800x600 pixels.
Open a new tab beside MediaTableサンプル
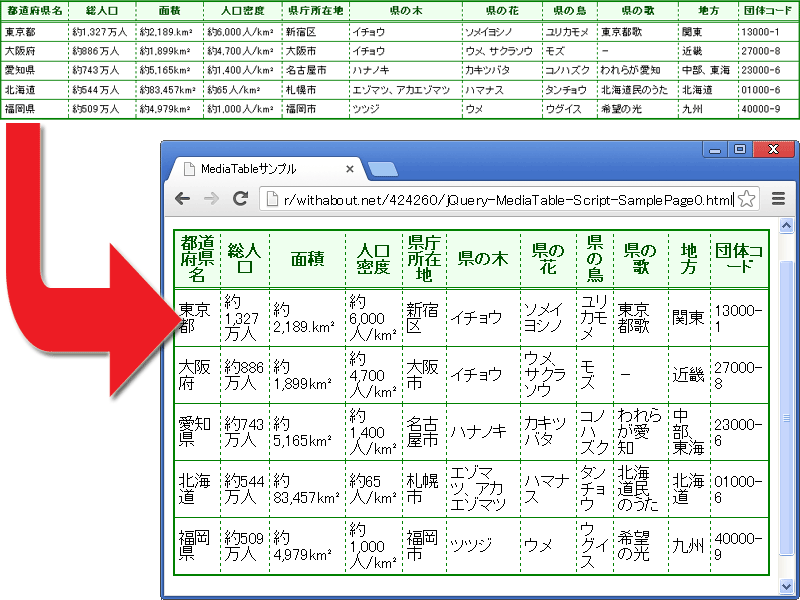[x=383, y=169]
